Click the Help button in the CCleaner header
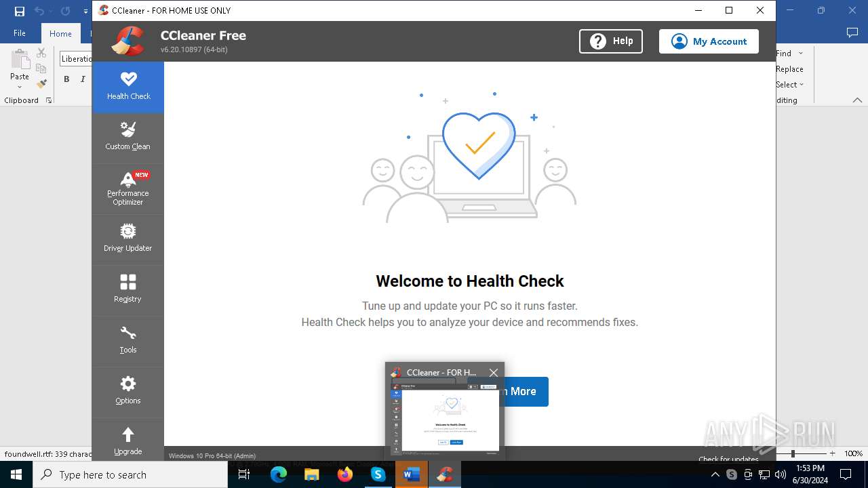The height and width of the screenshot is (488, 868). pos(611,41)
